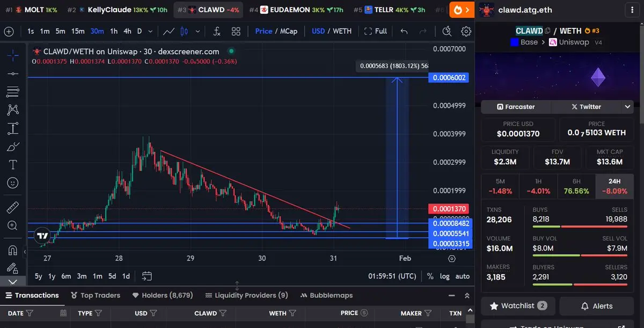Undo the last chart action

(x=404, y=31)
